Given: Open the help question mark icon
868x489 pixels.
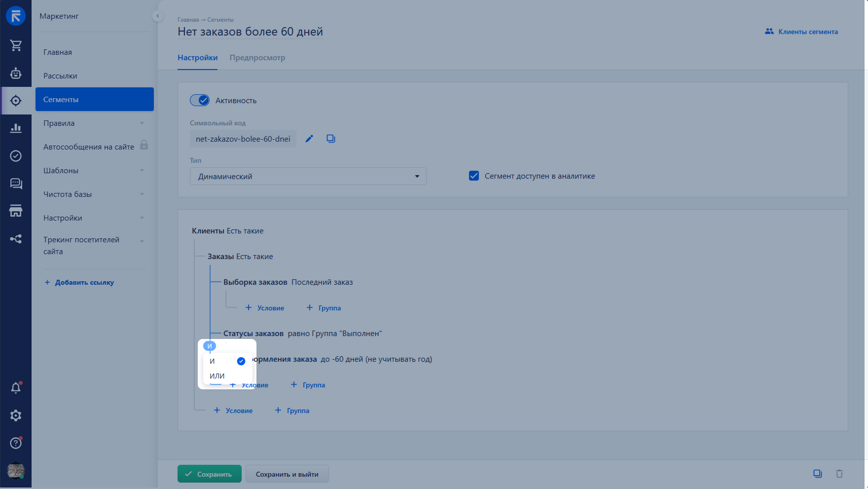Looking at the screenshot, I should pyautogui.click(x=16, y=443).
